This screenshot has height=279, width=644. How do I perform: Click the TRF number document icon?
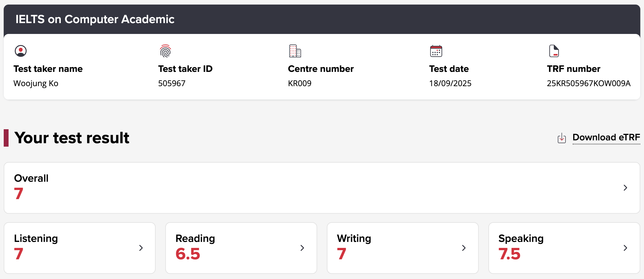pyautogui.click(x=554, y=51)
